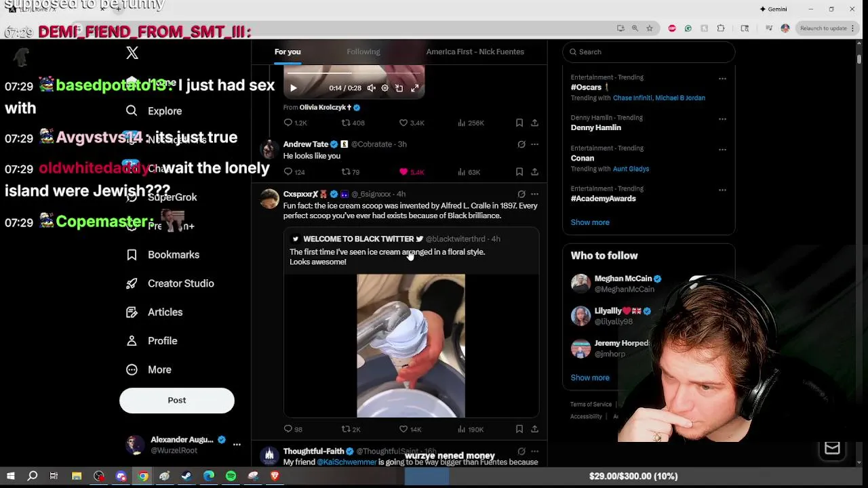Bookmark the ice cream scoop post
868x488 pixels.
[x=519, y=429]
